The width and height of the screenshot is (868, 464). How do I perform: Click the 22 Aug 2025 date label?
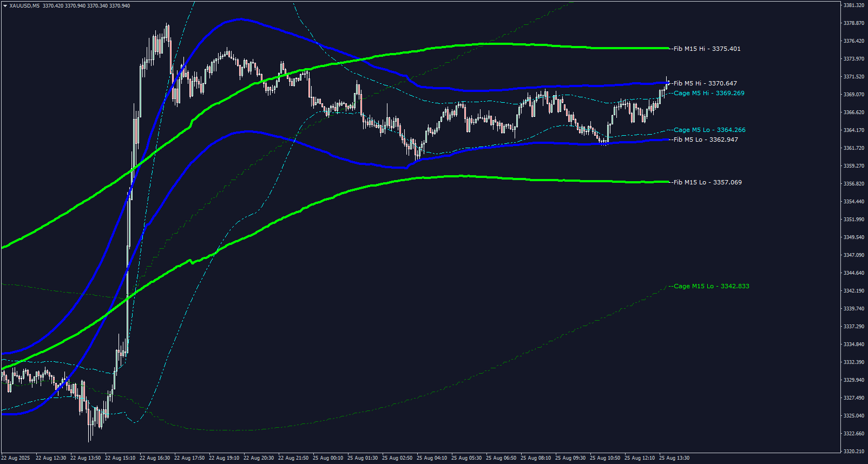tap(16, 458)
